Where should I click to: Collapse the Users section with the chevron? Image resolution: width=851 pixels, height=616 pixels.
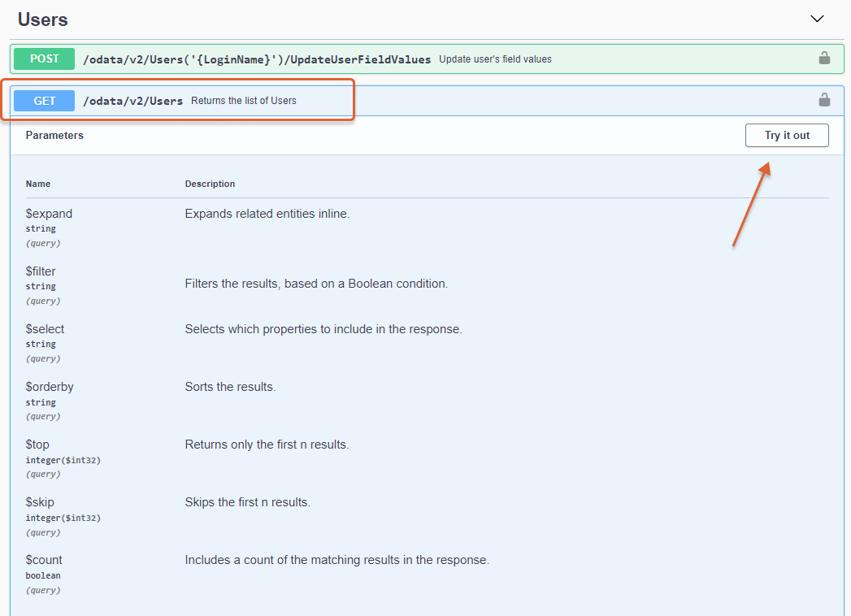coord(817,19)
